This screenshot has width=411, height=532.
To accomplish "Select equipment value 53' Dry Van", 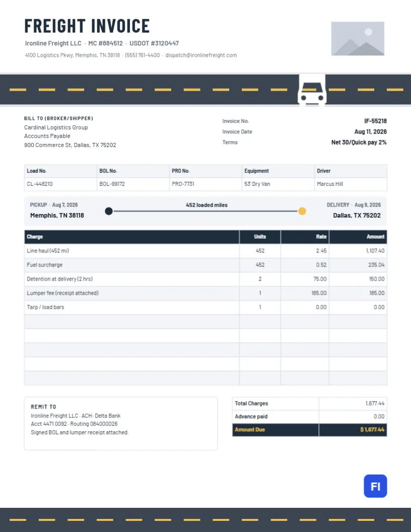I will [x=257, y=184].
